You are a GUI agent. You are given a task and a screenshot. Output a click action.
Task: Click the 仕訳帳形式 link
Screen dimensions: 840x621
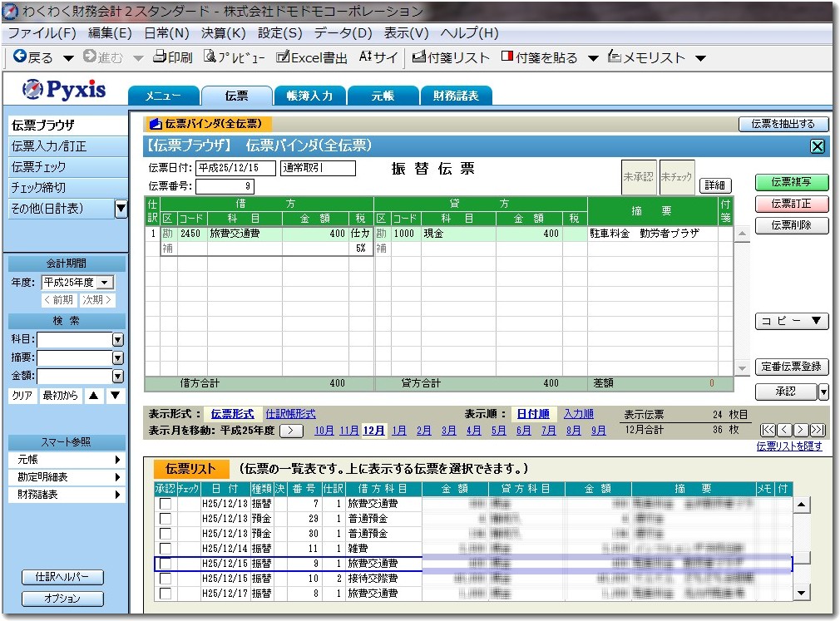(x=290, y=413)
